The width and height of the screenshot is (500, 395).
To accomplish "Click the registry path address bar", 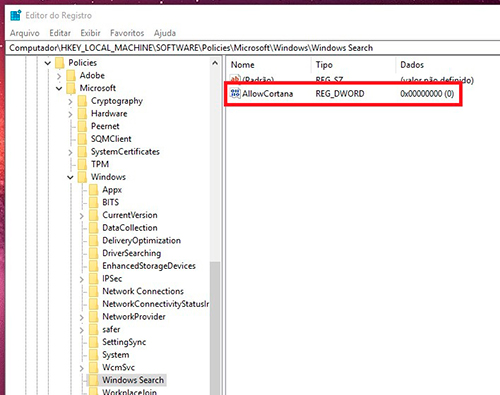I will (x=253, y=48).
